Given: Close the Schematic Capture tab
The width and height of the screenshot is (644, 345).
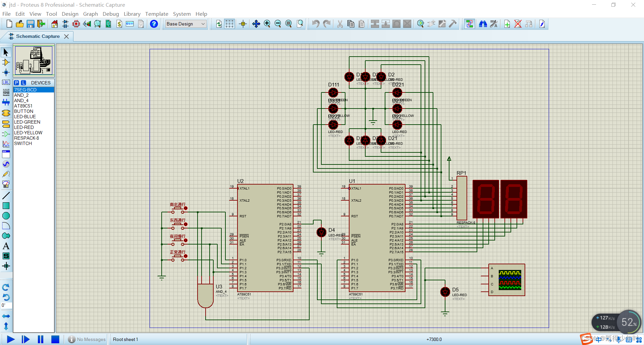Looking at the screenshot, I should click(66, 37).
